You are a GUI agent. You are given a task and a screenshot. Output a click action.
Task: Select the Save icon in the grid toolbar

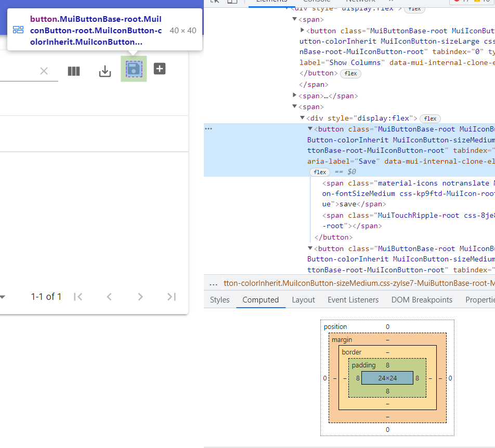point(134,68)
